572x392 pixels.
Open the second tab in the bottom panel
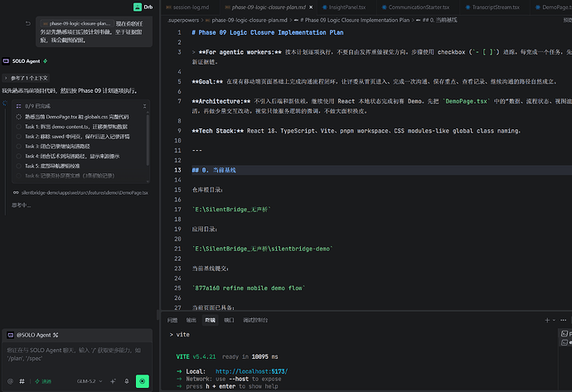pos(191,320)
